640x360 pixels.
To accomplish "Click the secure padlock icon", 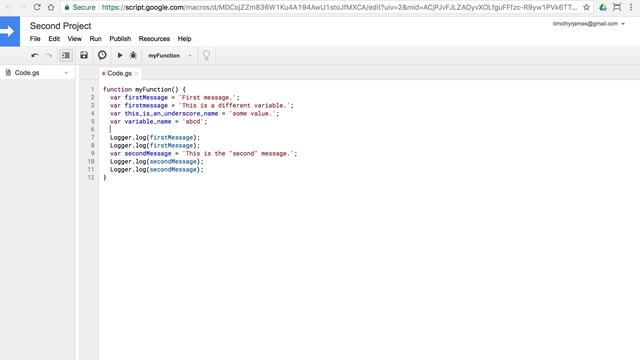I will pyautogui.click(x=67, y=7).
